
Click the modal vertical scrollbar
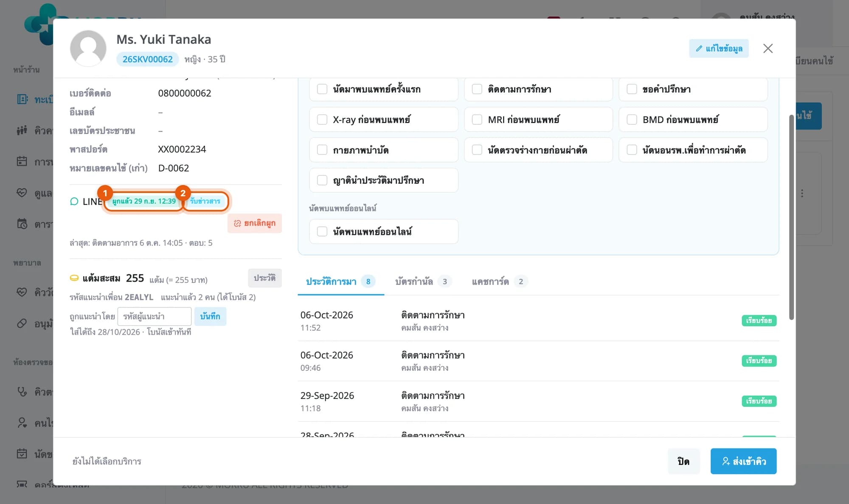(x=791, y=217)
